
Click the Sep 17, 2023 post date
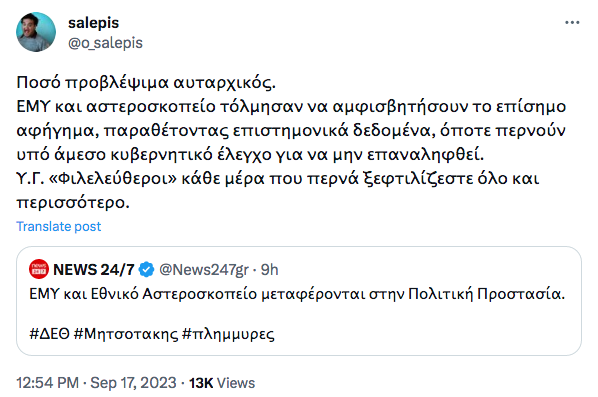[133, 383]
